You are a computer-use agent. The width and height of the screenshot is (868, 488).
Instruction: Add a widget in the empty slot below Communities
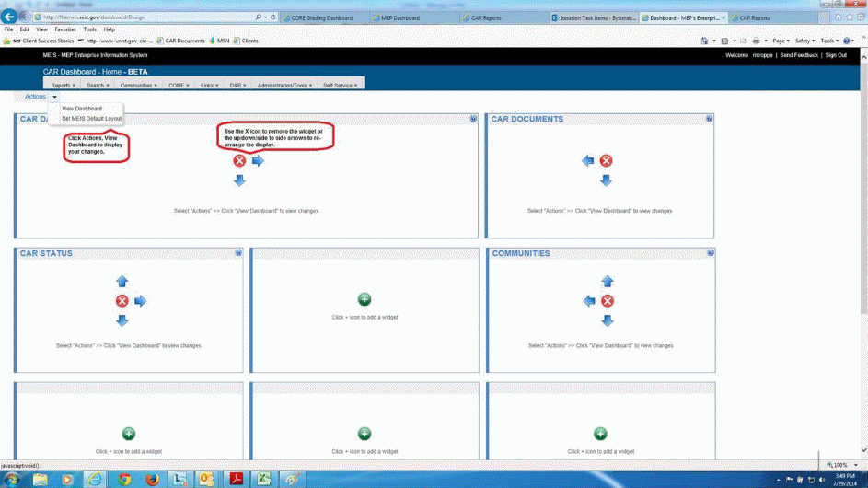(600, 434)
